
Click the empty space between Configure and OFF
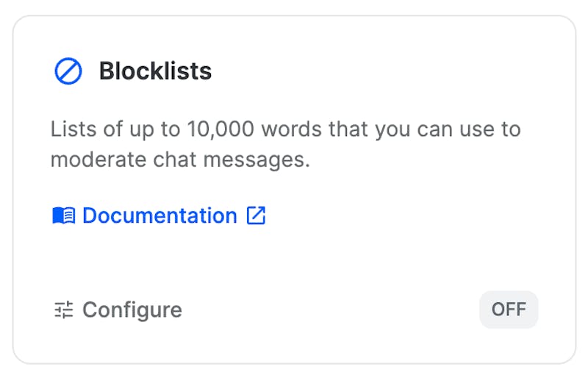coord(331,310)
